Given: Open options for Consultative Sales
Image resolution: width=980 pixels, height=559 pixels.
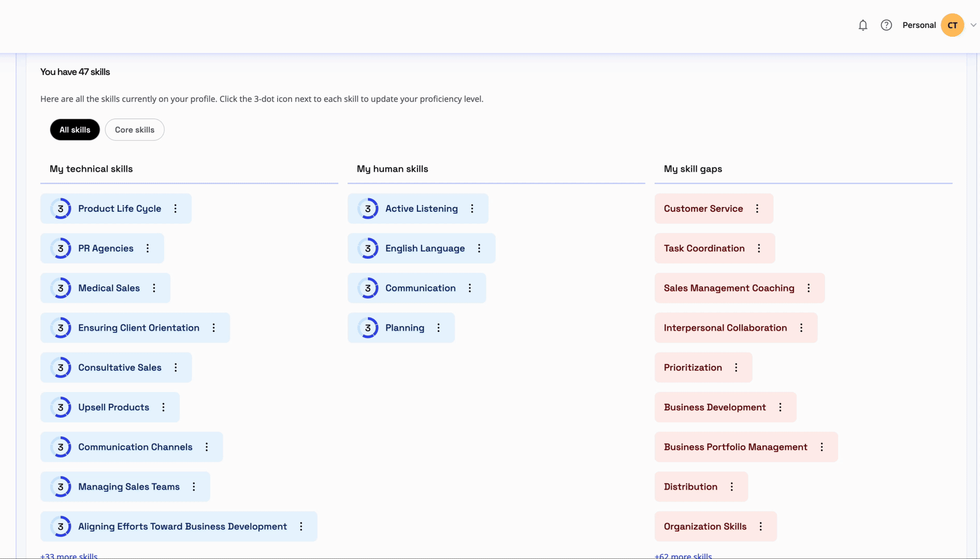Looking at the screenshot, I should pyautogui.click(x=176, y=367).
